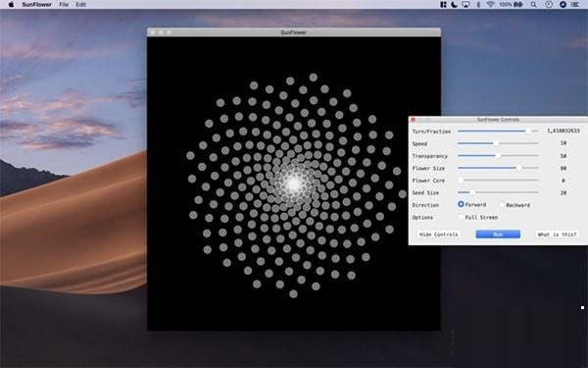Click the Turn/Fraction slider handle
588x368 pixels.
point(528,131)
